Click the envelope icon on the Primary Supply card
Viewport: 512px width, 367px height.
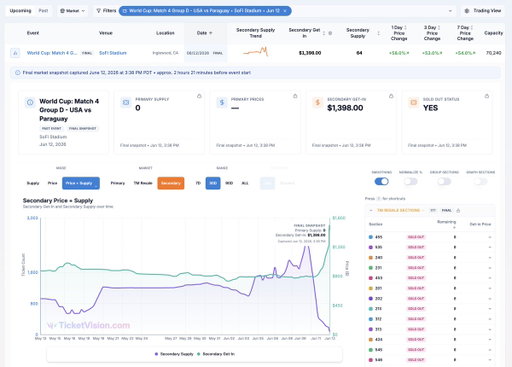click(126, 103)
